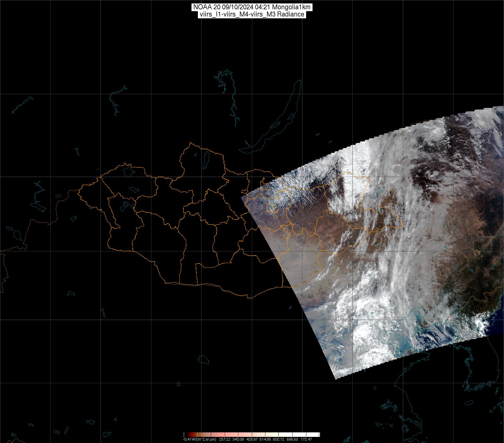Screen dimensions: 504x443
Task: Click the pink middle of the colorbar
Action: point(252,435)
